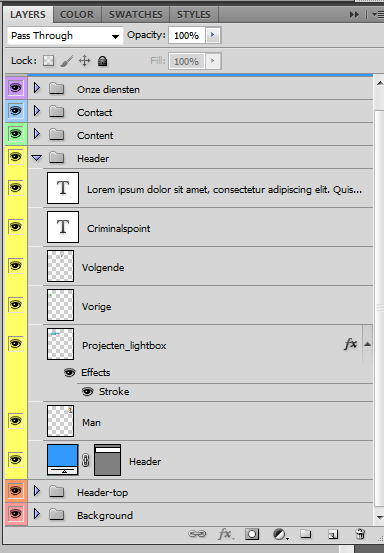Open the Opacity slider arrow
This screenshot has height=553, width=384.
(213, 35)
